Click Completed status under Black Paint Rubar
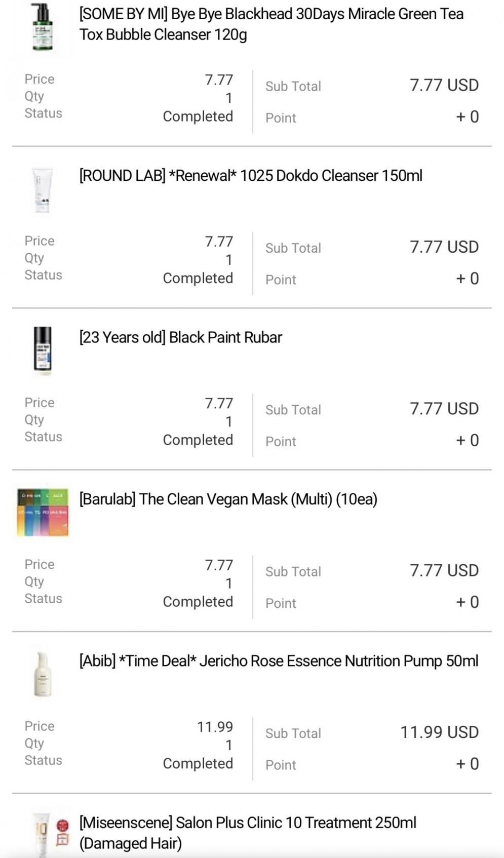Viewport: 504px width, 858px height. [x=198, y=440]
